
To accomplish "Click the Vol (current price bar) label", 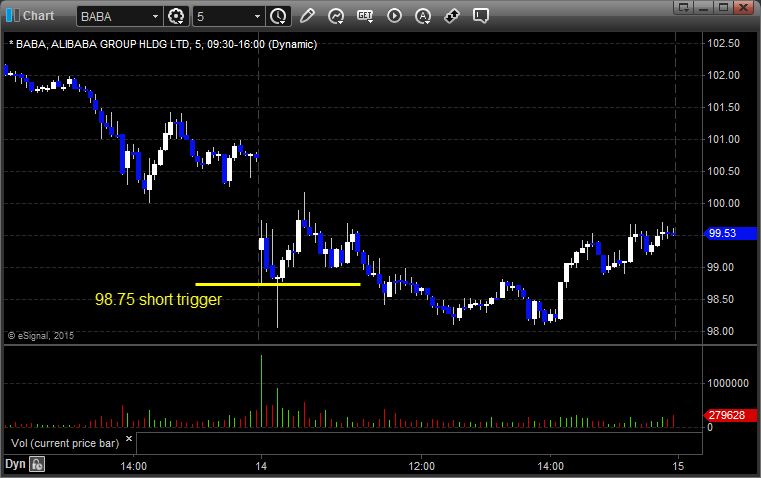I will pos(65,443).
